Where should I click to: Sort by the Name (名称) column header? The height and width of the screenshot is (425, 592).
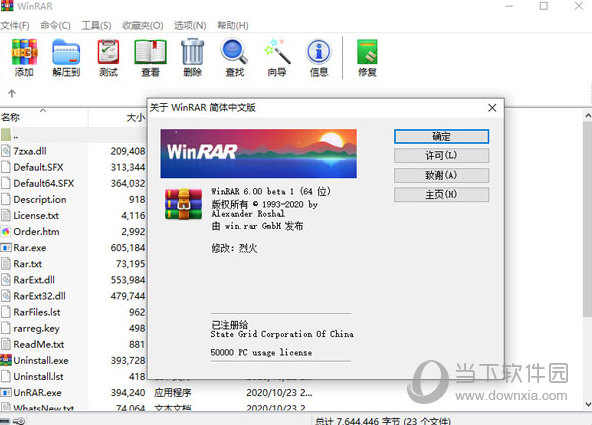click(x=44, y=117)
